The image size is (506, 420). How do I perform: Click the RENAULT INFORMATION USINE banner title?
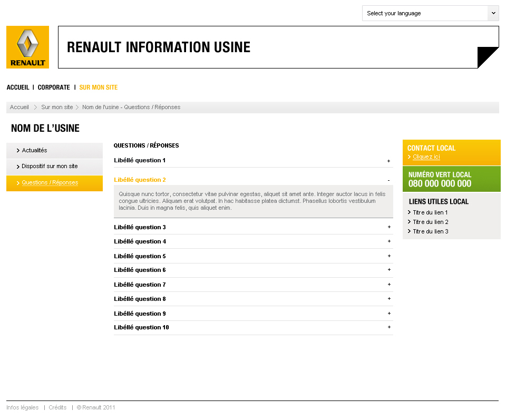point(159,47)
